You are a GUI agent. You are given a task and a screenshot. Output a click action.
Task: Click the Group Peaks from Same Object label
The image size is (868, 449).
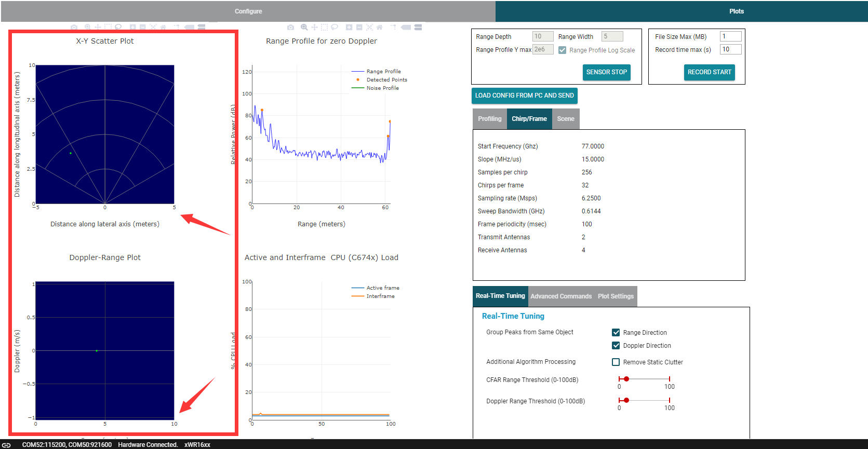point(530,332)
